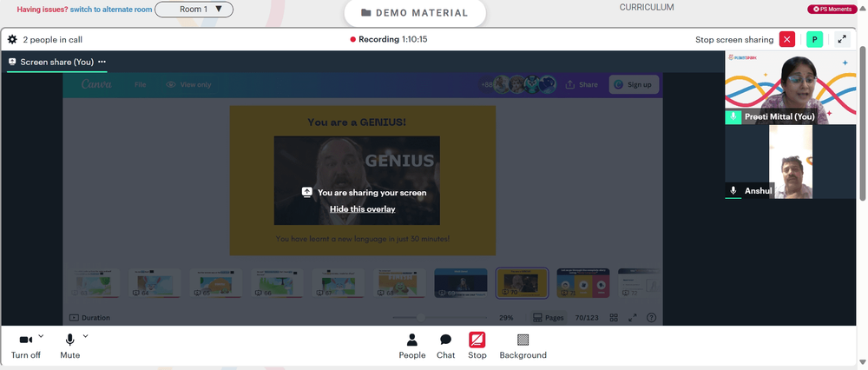The image size is (868, 370).
Task: Select slide 69 thumbnail
Action: (x=461, y=283)
